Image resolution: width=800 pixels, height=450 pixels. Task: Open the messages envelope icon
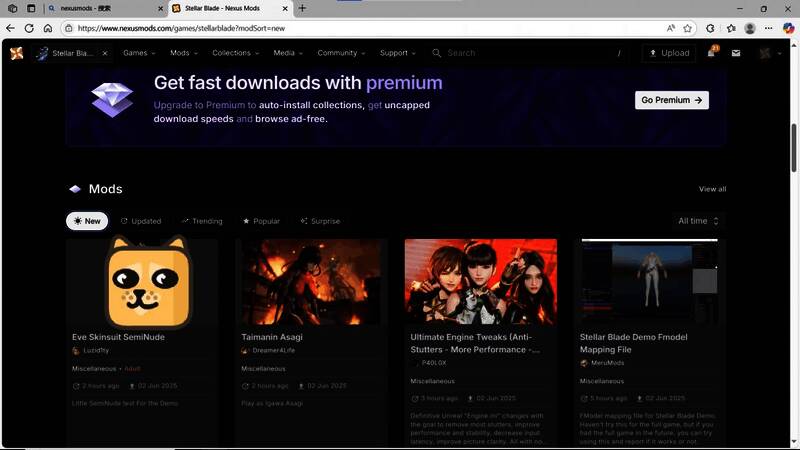coord(736,53)
